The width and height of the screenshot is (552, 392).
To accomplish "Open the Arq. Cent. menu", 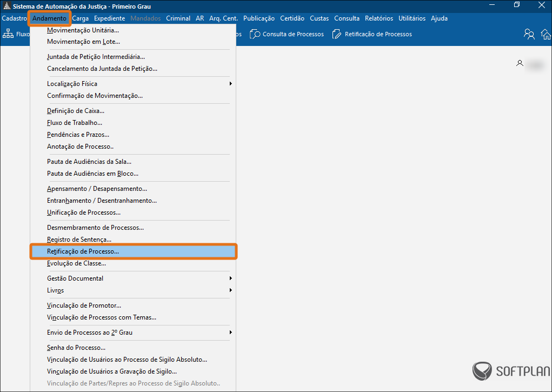I will [223, 18].
